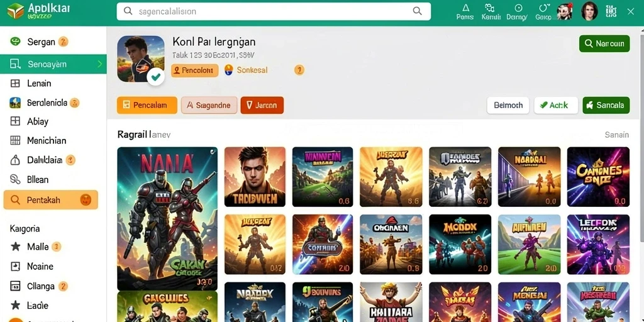The width and height of the screenshot is (644, 322).
Task: Click the Achk button with checkmark
Action: (x=556, y=105)
